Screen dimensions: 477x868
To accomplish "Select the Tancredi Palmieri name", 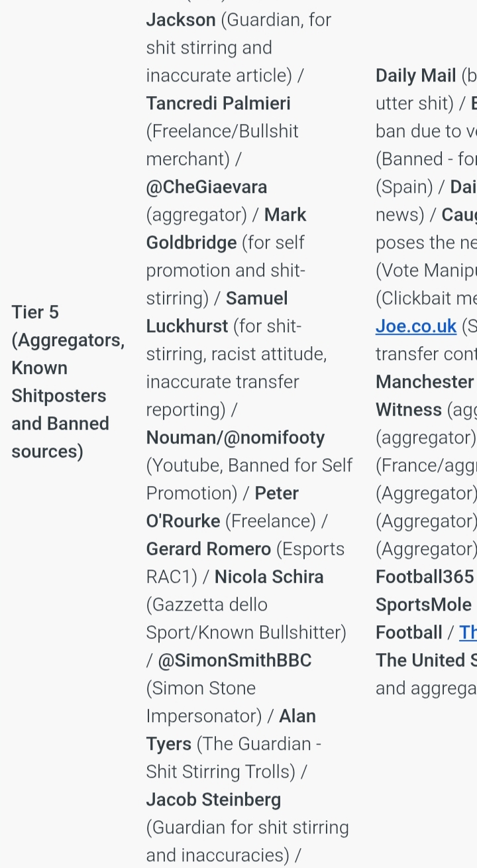I will click(218, 103).
